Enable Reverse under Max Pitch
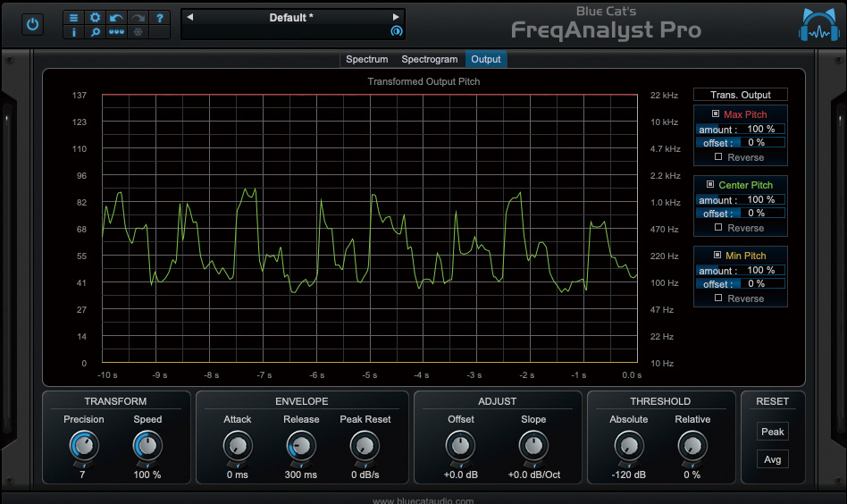 [718, 156]
